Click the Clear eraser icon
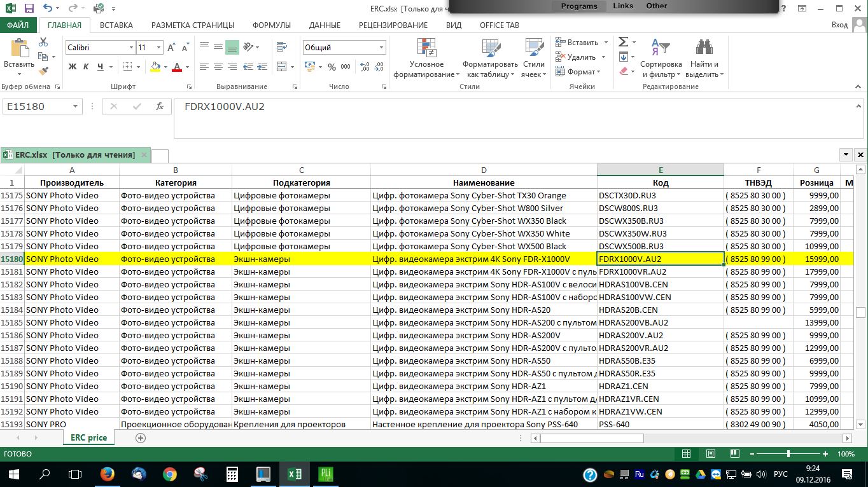Image resolution: width=868 pixels, height=487 pixels. click(624, 71)
